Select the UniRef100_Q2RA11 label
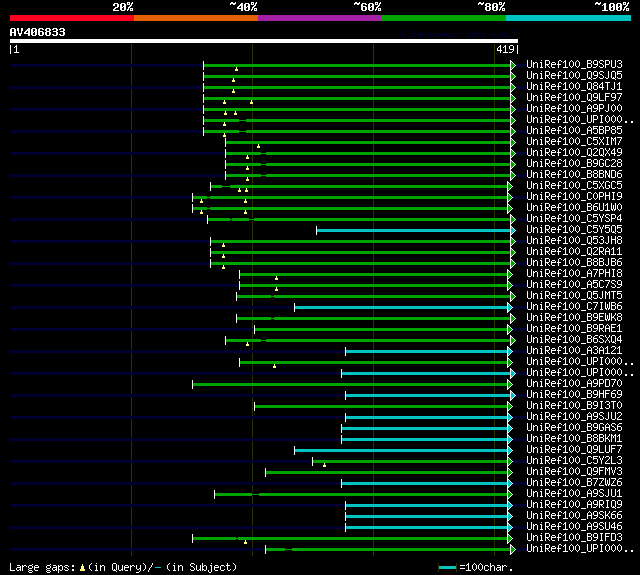This screenshot has height=575, width=640. [x=574, y=251]
